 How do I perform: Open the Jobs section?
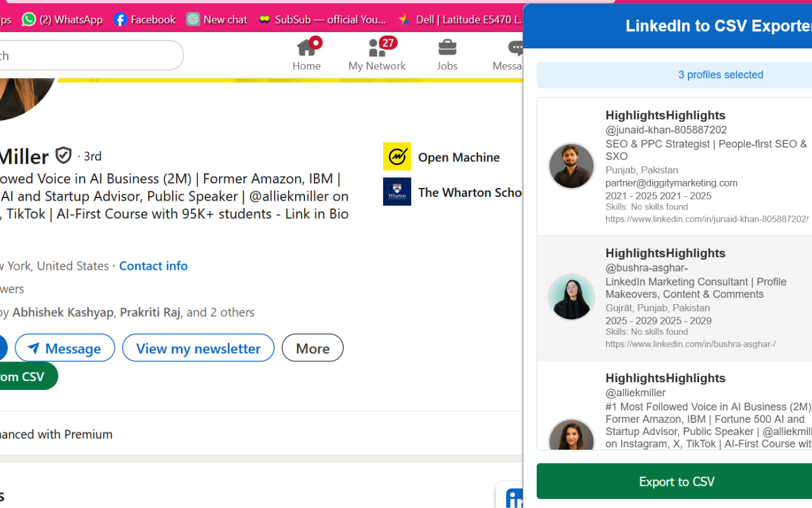[447, 55]
